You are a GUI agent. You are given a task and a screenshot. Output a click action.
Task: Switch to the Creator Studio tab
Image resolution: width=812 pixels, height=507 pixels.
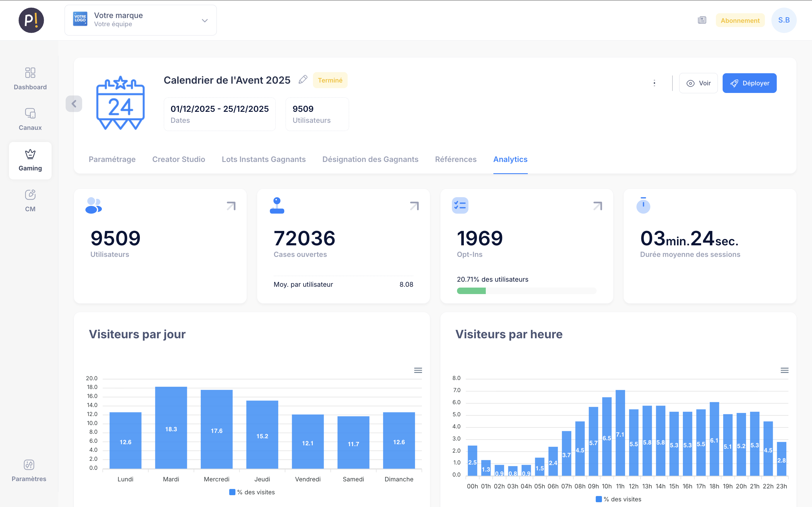(x=178, y=159)
